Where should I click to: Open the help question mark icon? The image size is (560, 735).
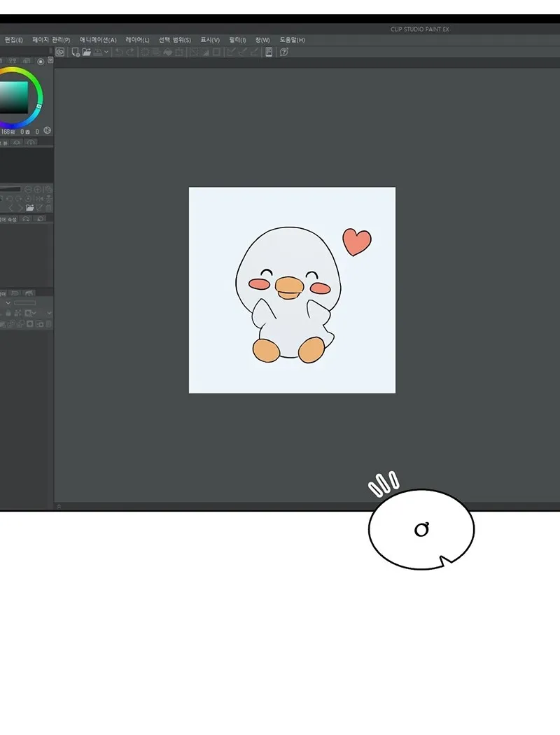click(x=283, y=52)
